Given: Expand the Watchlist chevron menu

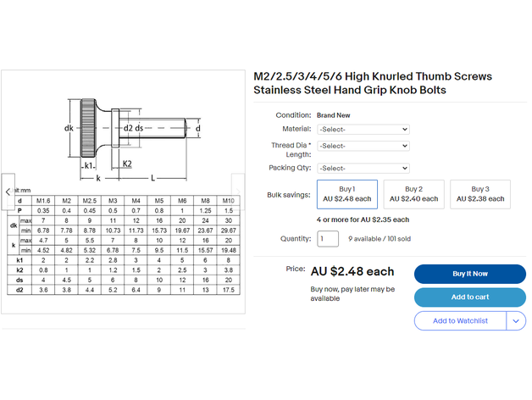Looking at the screenshot, I should [x=516, y=321].
